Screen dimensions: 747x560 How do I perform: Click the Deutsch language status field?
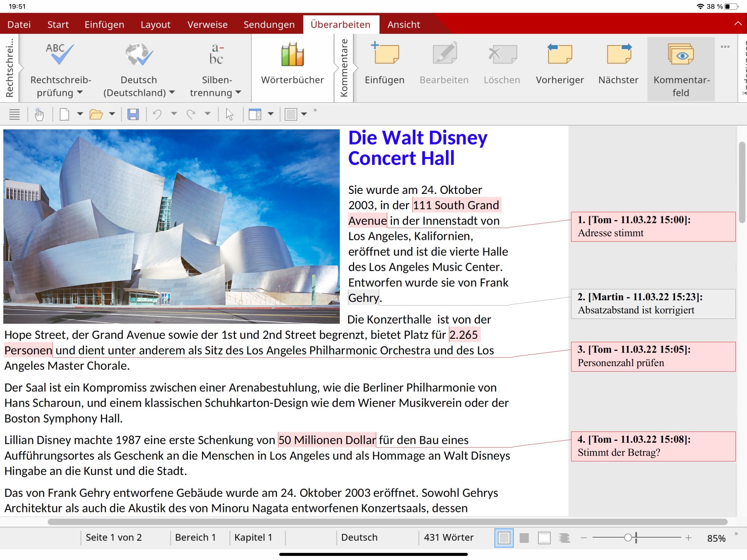359,538
